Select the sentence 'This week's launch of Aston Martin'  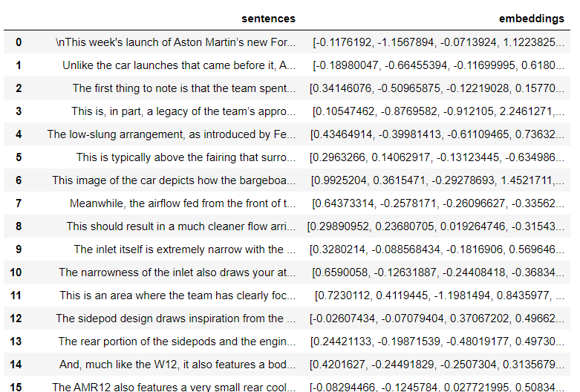click(x=175, y=42)
